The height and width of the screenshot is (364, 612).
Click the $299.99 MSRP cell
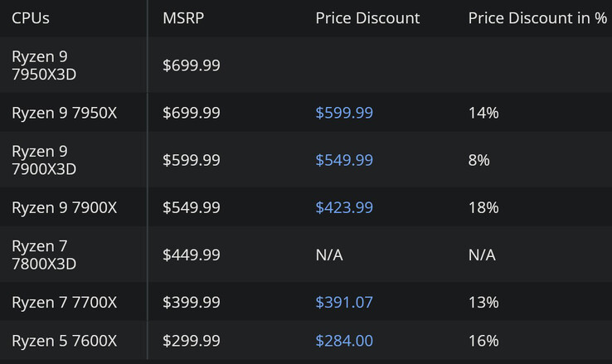(192, 341)
